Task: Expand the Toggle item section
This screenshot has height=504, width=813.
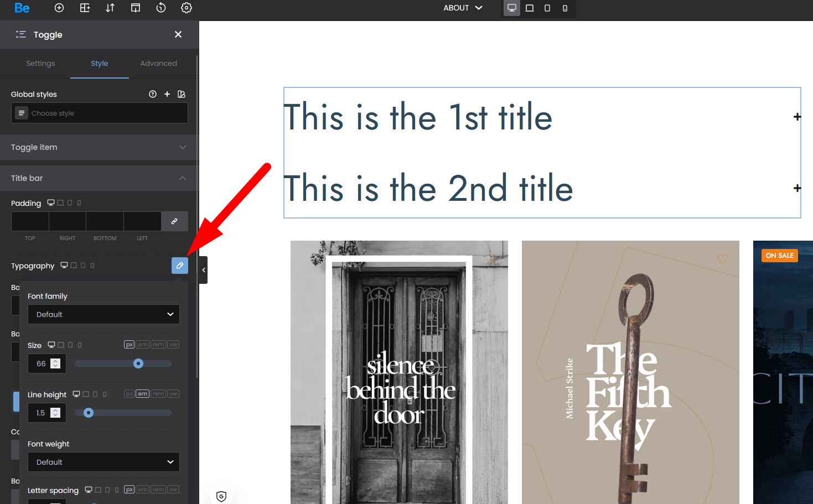Action: pos(100,147)
